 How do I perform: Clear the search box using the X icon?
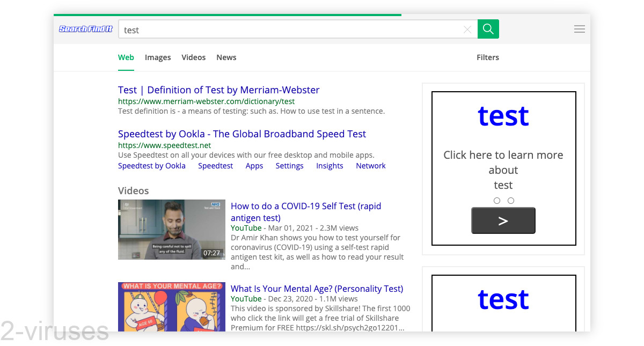(467, 29)
